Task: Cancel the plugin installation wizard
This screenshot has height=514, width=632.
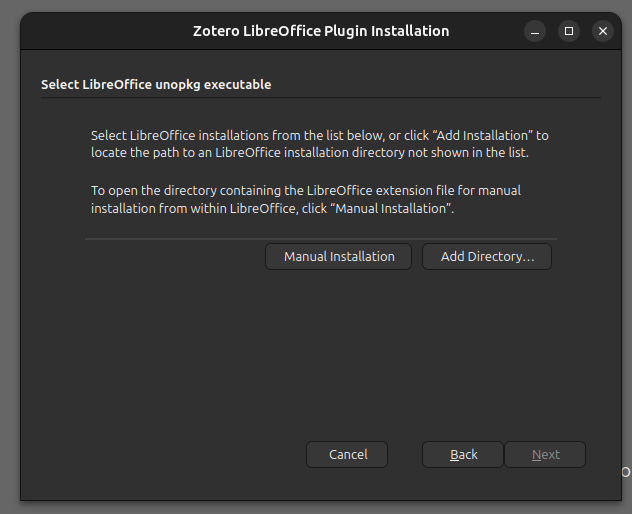Action: click(347, 455)
